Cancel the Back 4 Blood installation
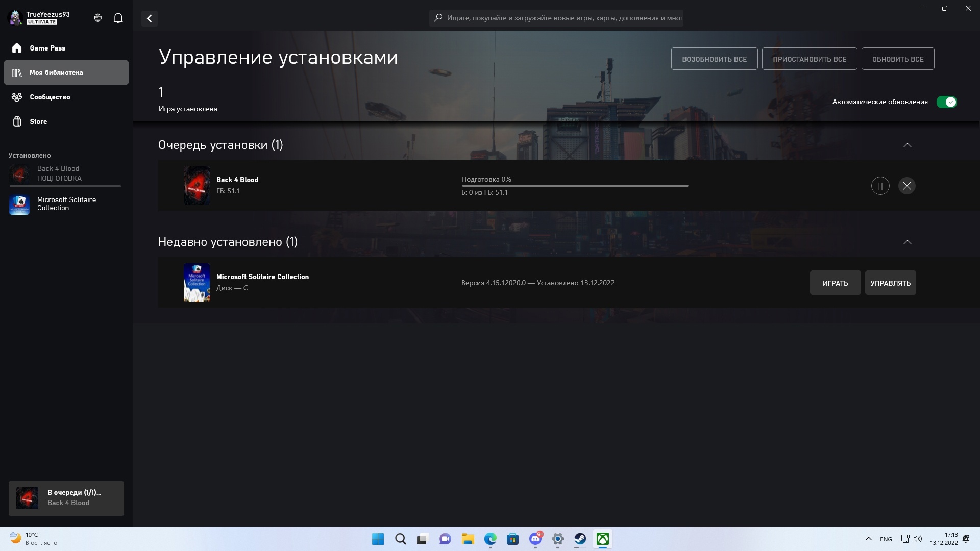This screenshot has height=551, width=980. point(906,186)
